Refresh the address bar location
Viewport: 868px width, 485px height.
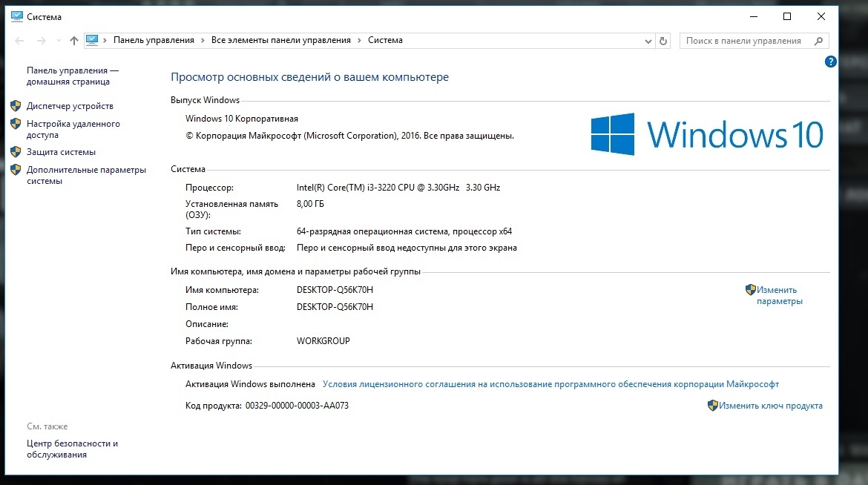[x=663, y=41]
